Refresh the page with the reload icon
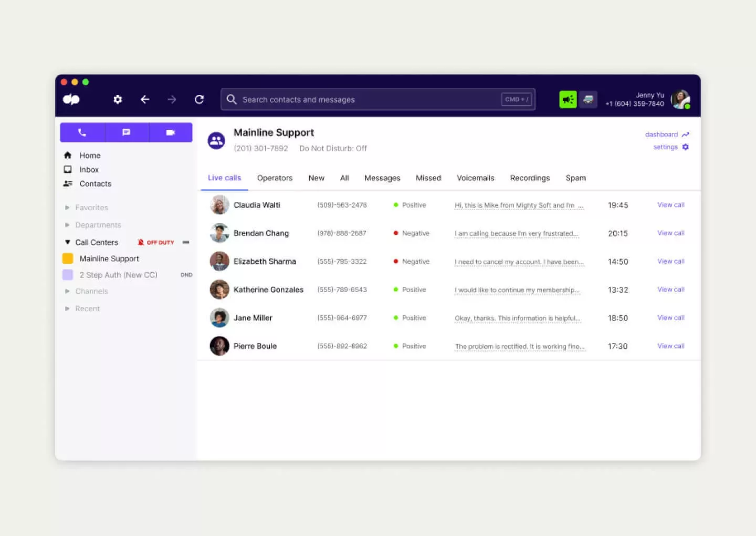This screenshot has width=756, height=536. 199,99
